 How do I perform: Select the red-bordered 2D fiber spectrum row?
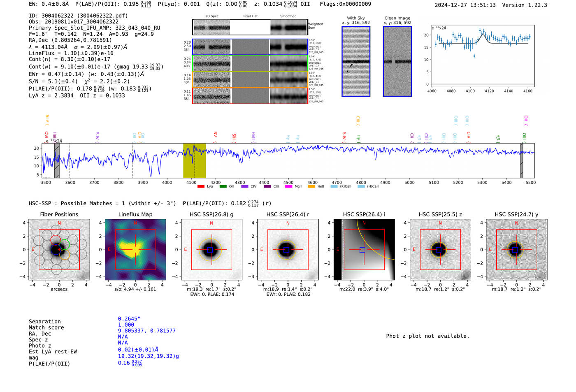250,96
